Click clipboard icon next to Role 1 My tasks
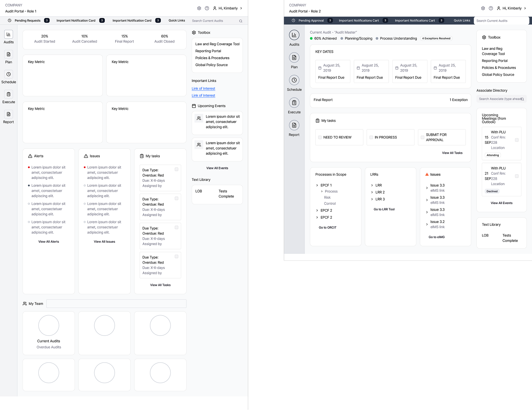 (142, 156)
